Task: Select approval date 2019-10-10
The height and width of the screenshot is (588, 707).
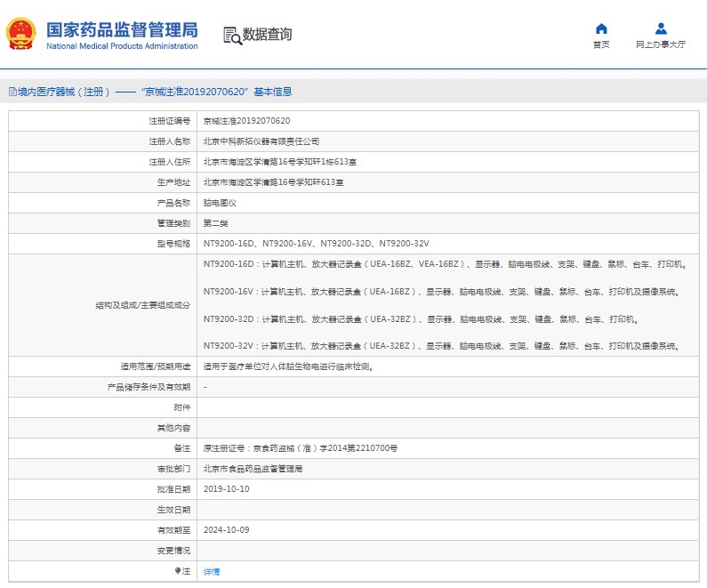Action: (x=227, y=489)
